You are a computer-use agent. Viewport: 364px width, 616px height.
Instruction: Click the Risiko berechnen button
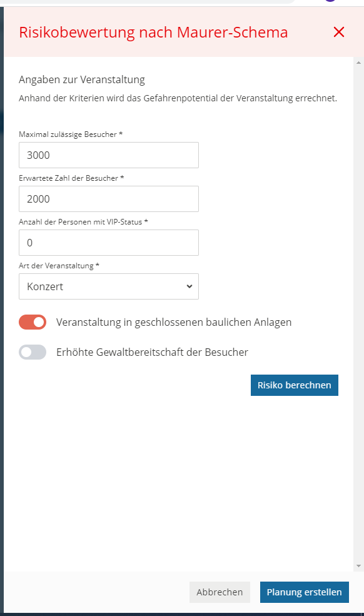(x=295, y=385)
